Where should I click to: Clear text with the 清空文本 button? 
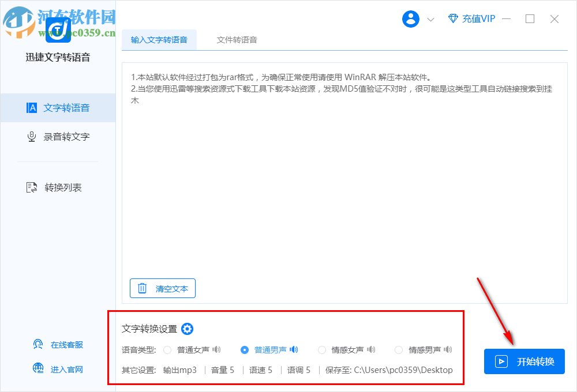pyautogui.click(x=163, y=288)
